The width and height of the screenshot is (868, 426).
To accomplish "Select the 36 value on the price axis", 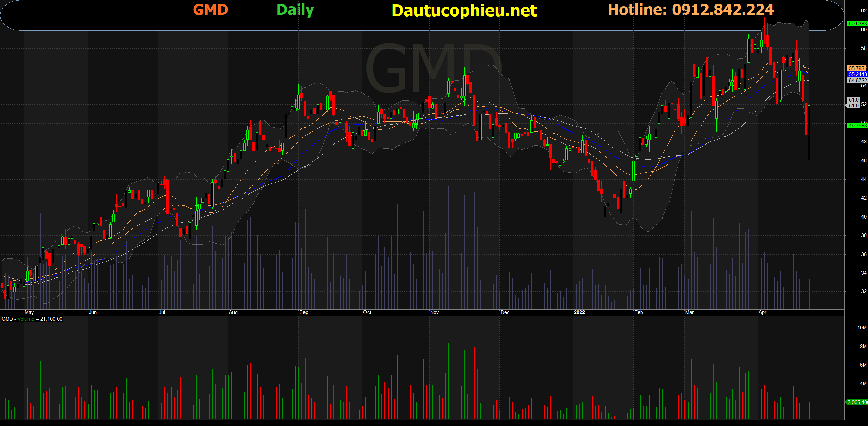I will pos(864,254).
